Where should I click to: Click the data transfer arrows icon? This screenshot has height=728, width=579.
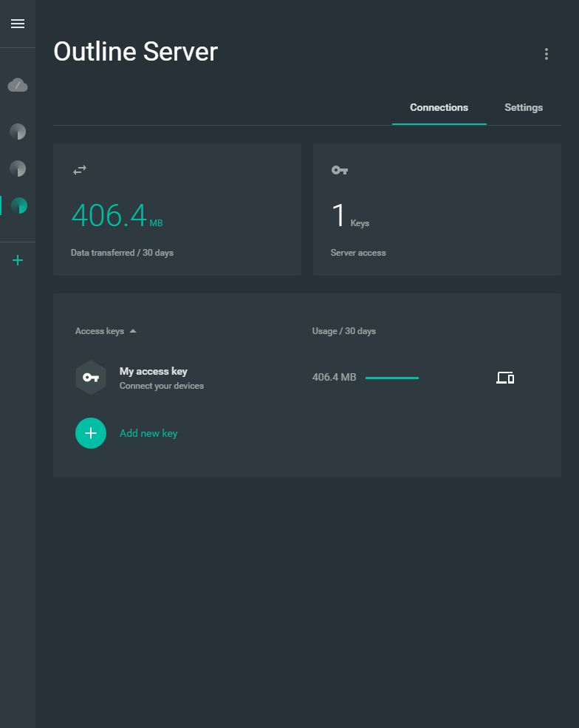pyautogui.click(x=80, y=170)
